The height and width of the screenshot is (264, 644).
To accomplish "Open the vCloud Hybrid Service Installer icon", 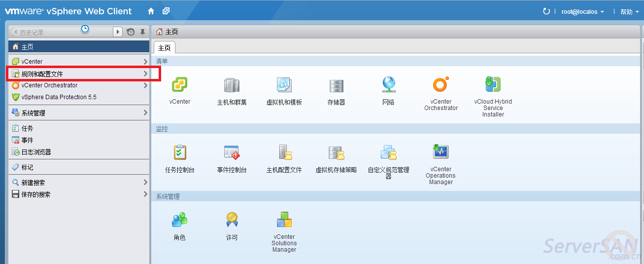I will pos(493,85).
